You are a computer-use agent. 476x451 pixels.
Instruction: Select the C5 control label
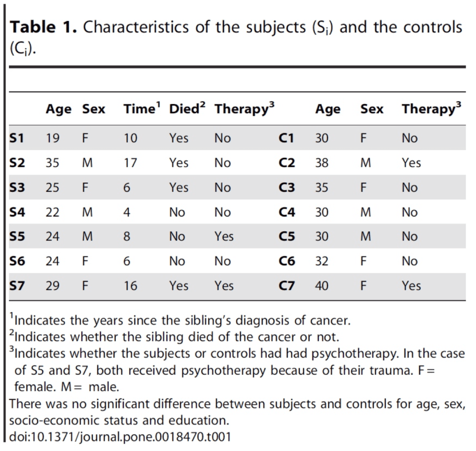[287, 236]
